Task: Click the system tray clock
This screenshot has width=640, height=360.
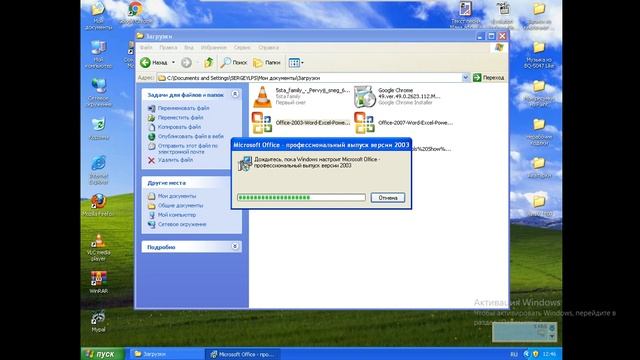Action: click(x=549, y=354)
